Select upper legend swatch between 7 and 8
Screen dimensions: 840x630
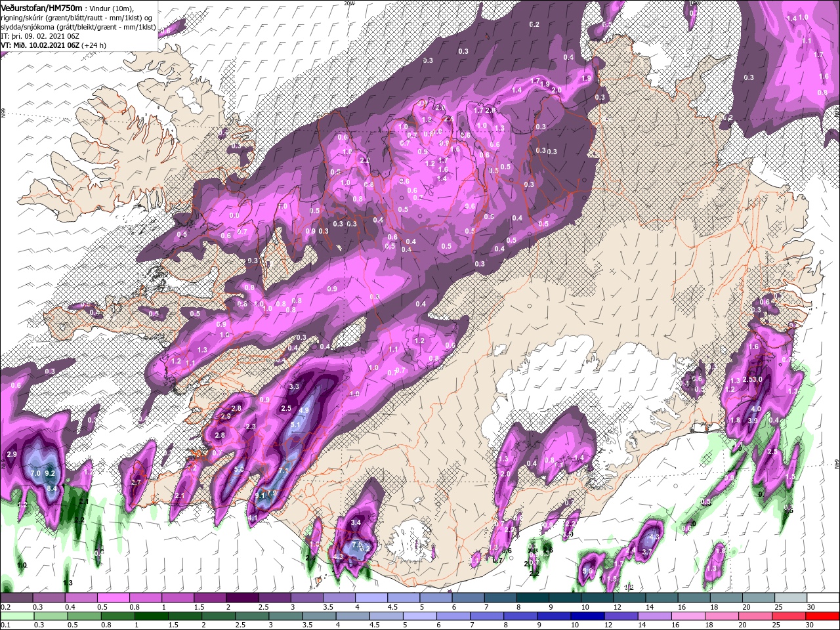click(500, 598)
